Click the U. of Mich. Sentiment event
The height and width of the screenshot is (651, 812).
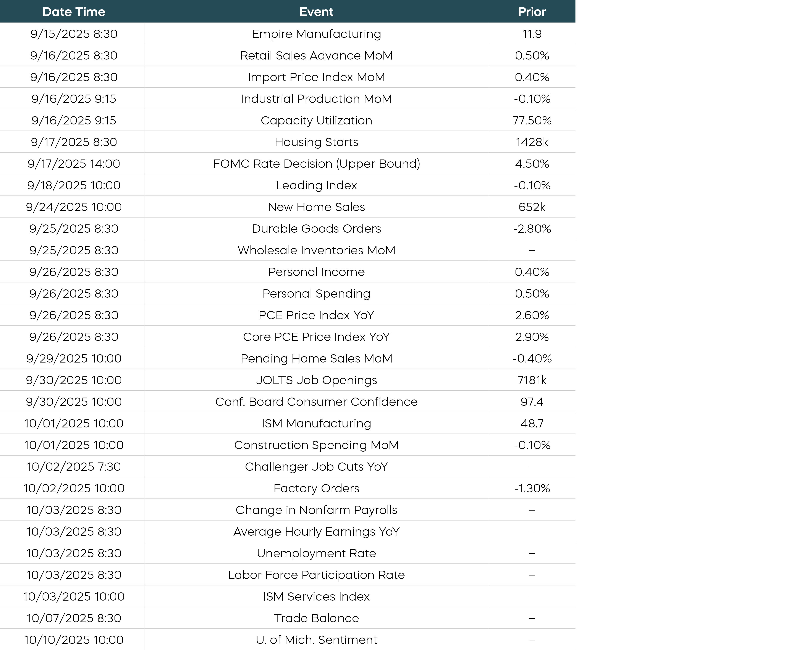316,640
